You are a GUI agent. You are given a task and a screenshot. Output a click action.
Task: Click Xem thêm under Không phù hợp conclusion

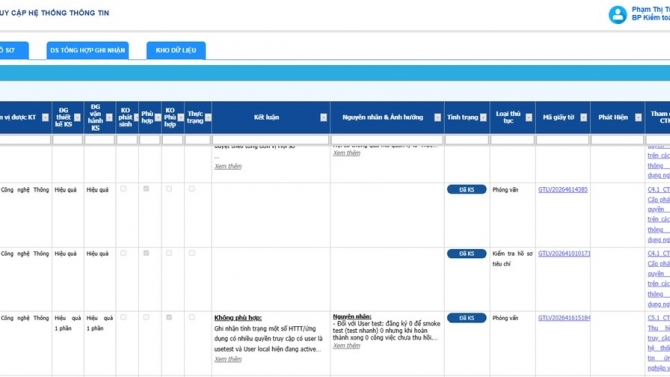pyautogui.click(x=228, y=359)
